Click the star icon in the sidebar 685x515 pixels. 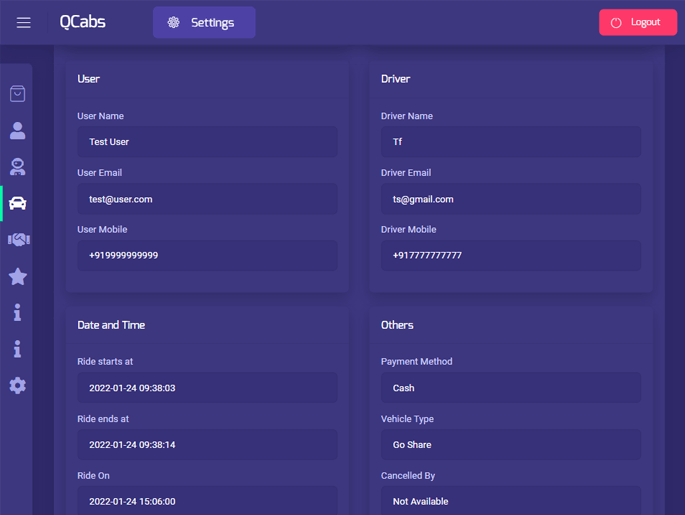click(x=18, y=277)
